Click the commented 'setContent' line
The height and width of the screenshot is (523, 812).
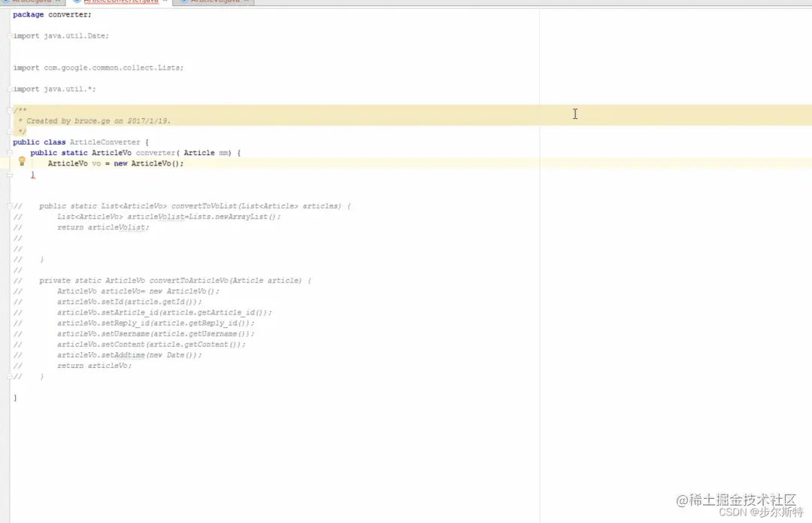[x=151, y=344]
